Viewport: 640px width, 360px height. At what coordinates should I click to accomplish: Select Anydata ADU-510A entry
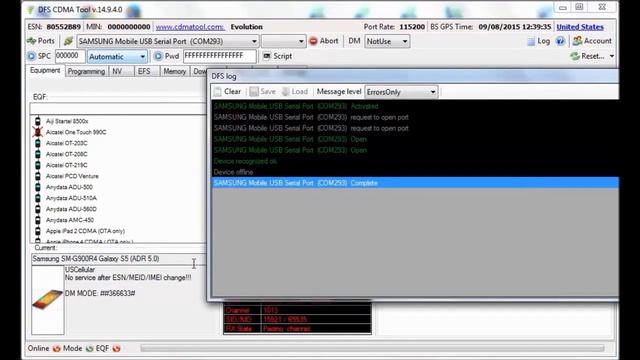coord(71,198)
